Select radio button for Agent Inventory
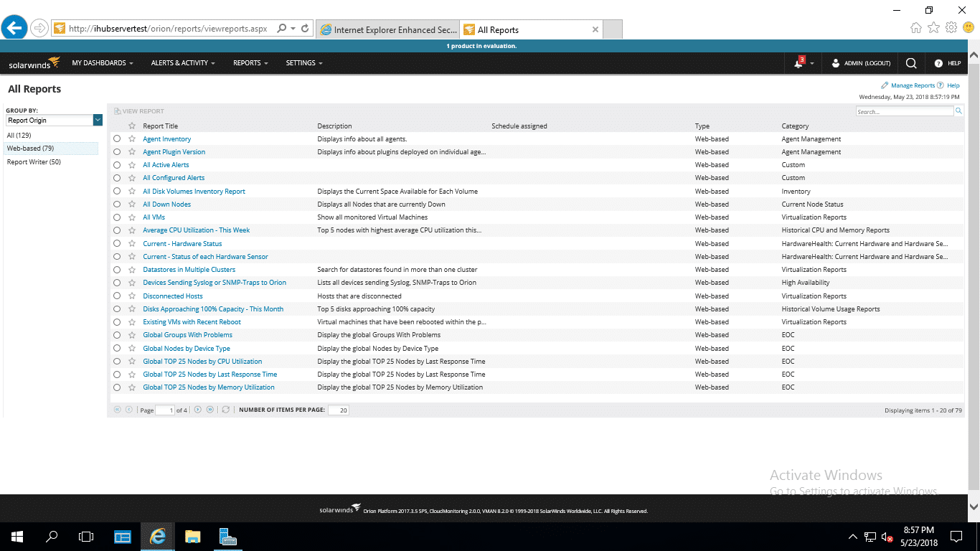This screenshot has height=551, width=980. pos(117,139)
